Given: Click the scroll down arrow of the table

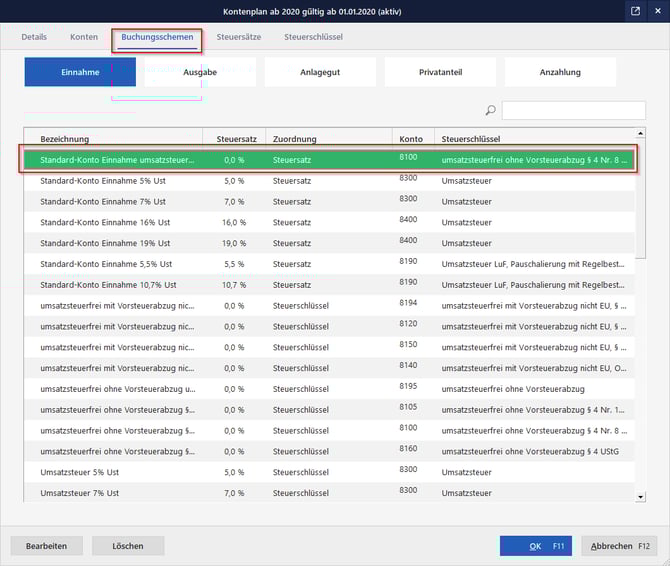Looking at the screenshot, I should (640, 497).
